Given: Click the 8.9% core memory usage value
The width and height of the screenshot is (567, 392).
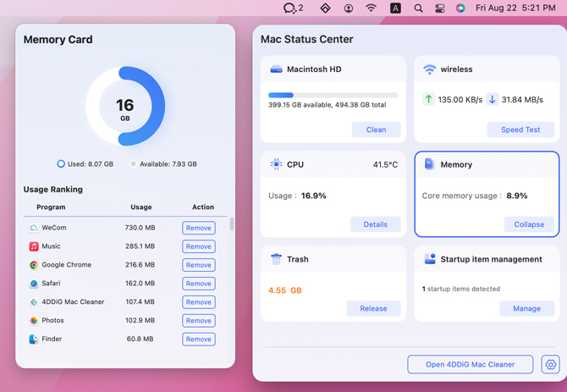Looking at the screenshot, I should [x=517, y=196].
